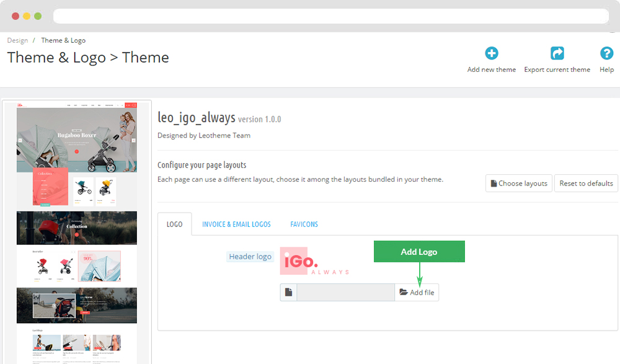620x364 pixels.
Task: Click the document icon beside the upload field
Action: click(289, 293)
